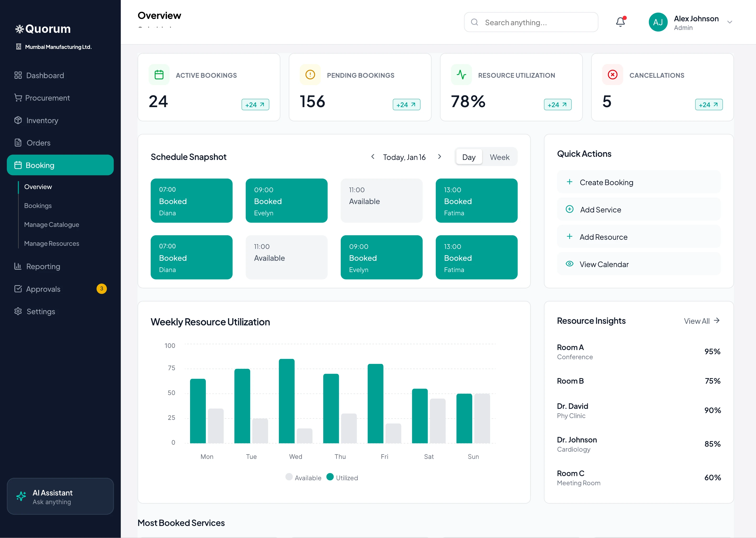Click the search magnifier icon
This screenshot has height=538, width=756.
475,22
